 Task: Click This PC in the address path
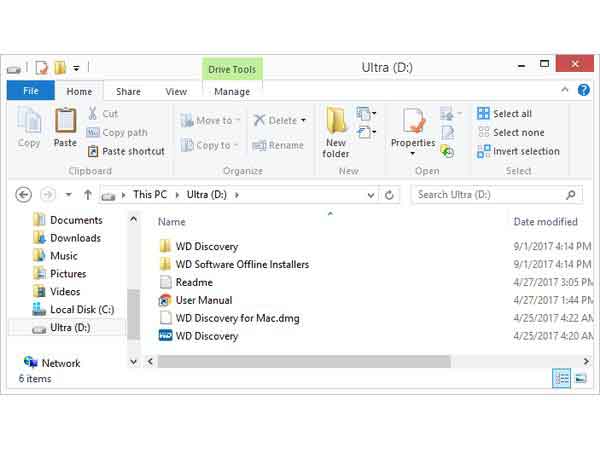coord(150,195)
